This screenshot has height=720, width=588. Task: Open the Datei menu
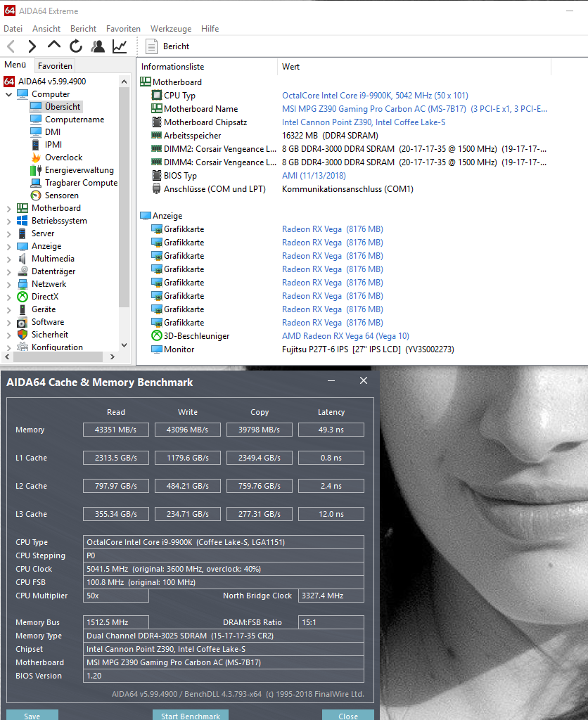(13, 28)
